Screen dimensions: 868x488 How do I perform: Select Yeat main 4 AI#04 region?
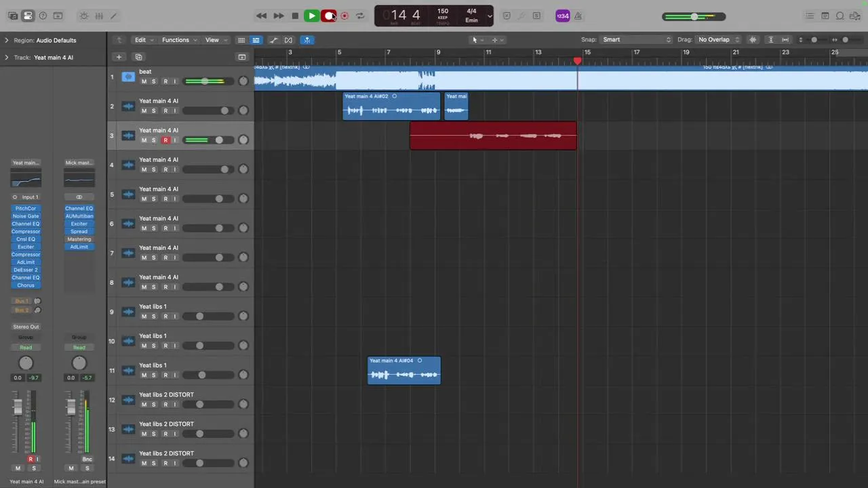tap(404, 371)
